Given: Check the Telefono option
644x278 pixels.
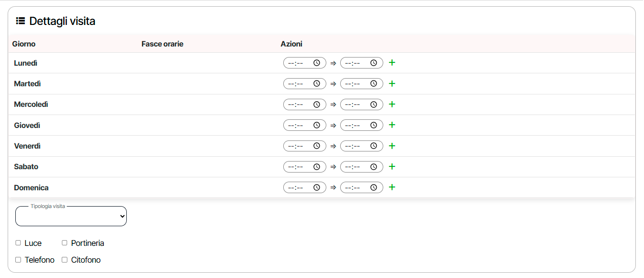Looking at the screenshot, I should [x=18, y=260].
